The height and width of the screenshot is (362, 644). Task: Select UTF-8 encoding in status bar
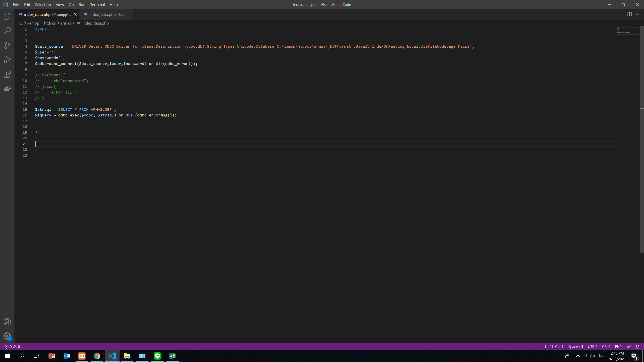click(x=592, y=347)
